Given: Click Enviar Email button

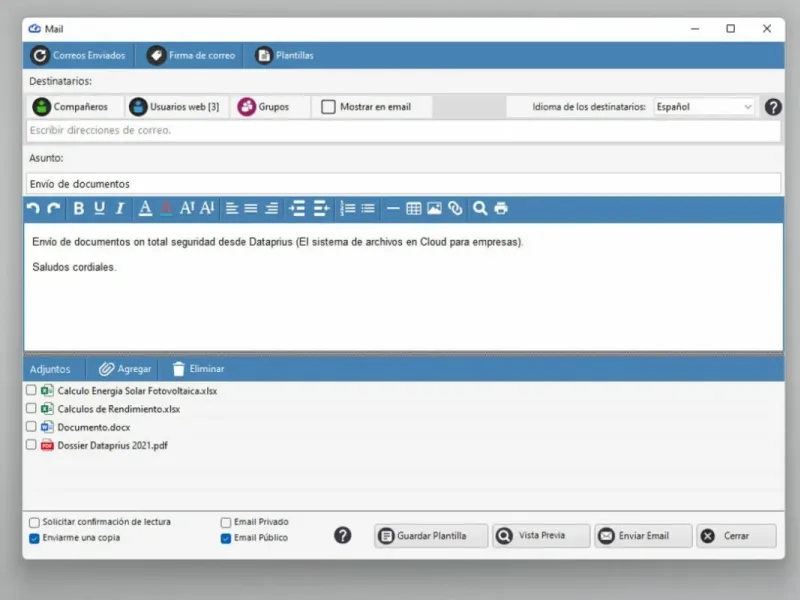Looking at the screenshot, I should (643, 536).
